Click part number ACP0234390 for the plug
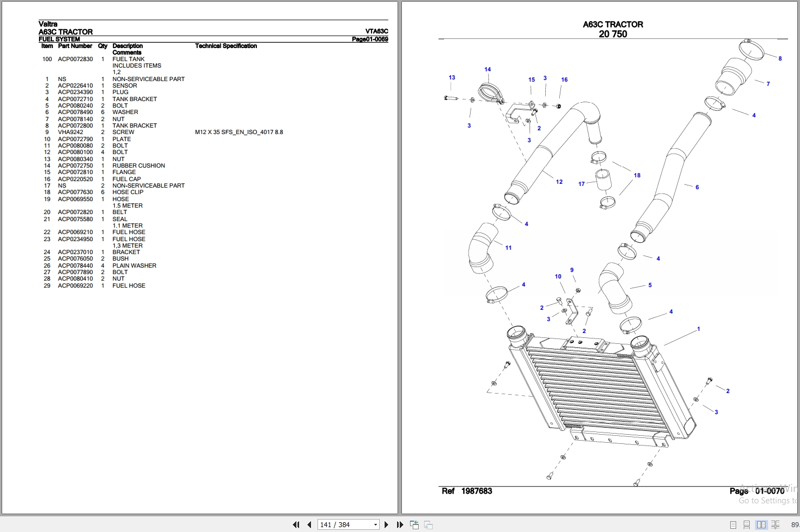The image size is (800, 532). 75,92
